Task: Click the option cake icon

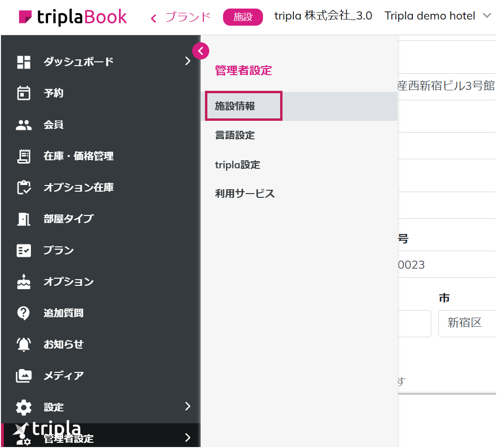Action: click(x=24, y=282)
